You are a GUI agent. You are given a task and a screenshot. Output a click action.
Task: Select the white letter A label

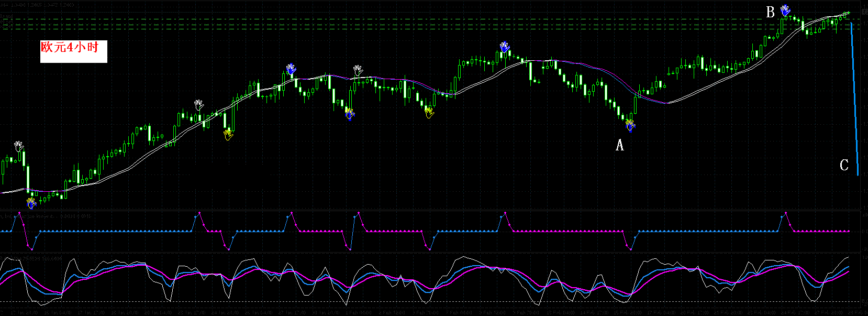click(620, 145)
